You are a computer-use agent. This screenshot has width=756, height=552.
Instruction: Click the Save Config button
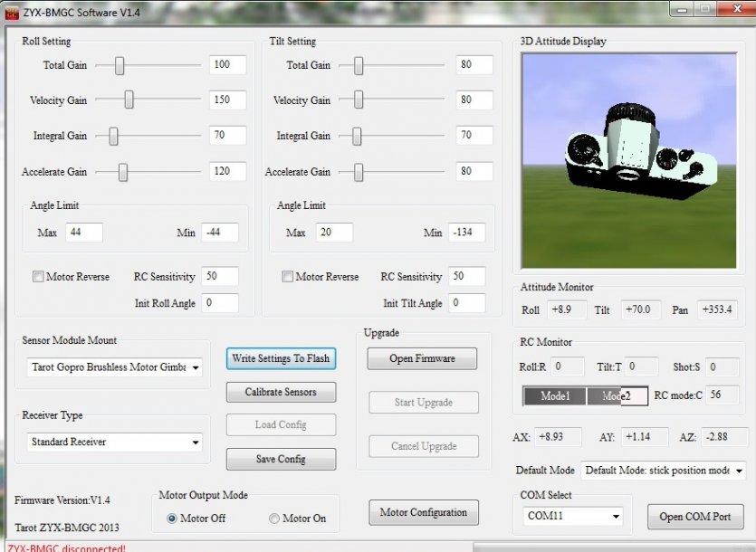coord(281,459)
